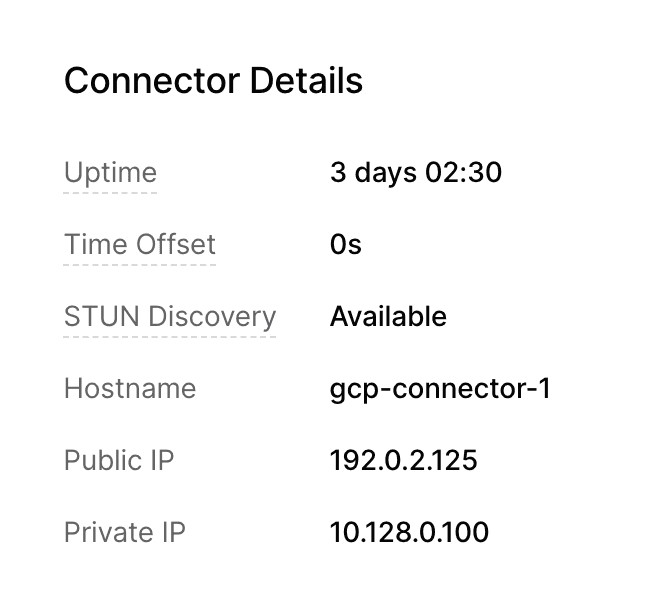Click the public IP address 192.0.2.125
This screenshot has height=608, width=660.
pyautogui.click(x=404, y=460)
